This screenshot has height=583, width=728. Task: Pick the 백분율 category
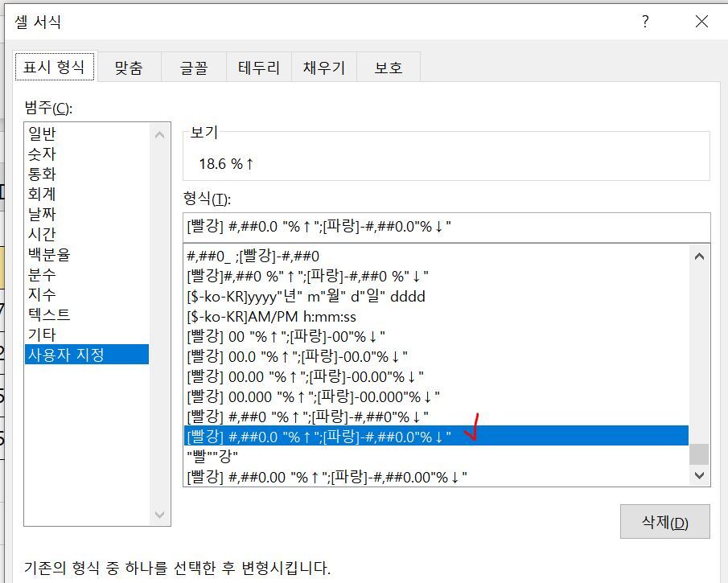(x=87, y=254)
